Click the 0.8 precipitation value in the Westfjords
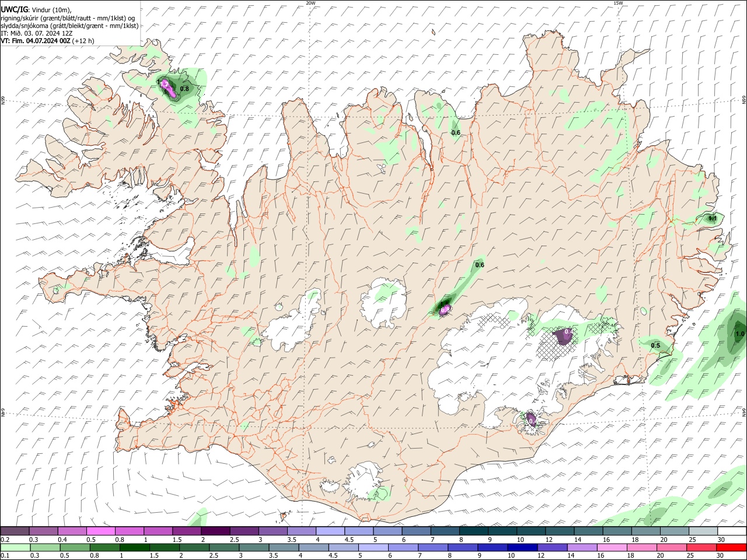 [x=184, y=89]
